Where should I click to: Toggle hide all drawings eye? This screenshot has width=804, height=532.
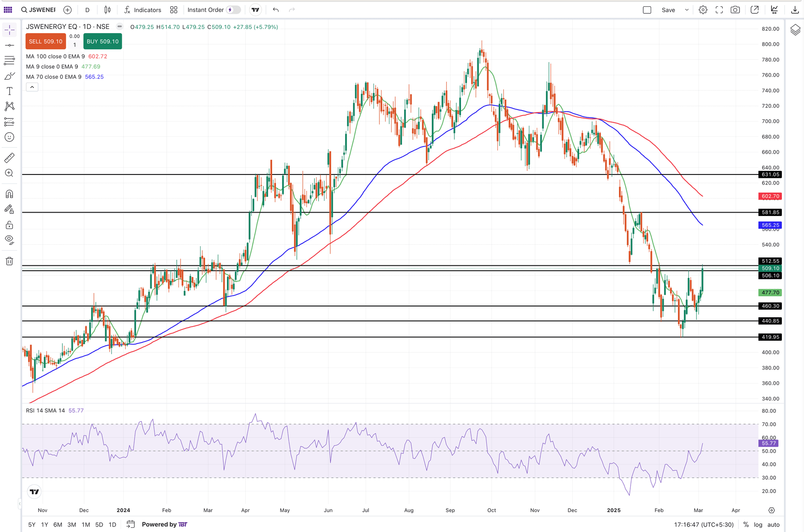click(9, 240)
